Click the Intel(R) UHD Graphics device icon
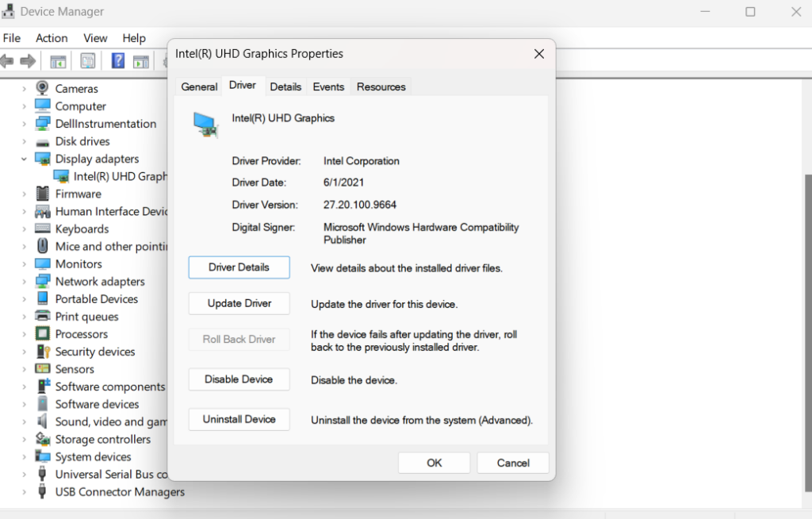The image size is (812, 519). [60, 175]
